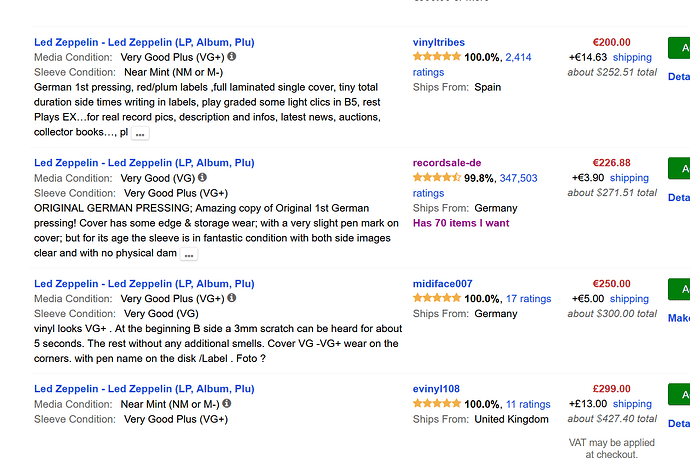Click 'Has 70 items I want' link
690x461 pixels.
click(461, 223)
